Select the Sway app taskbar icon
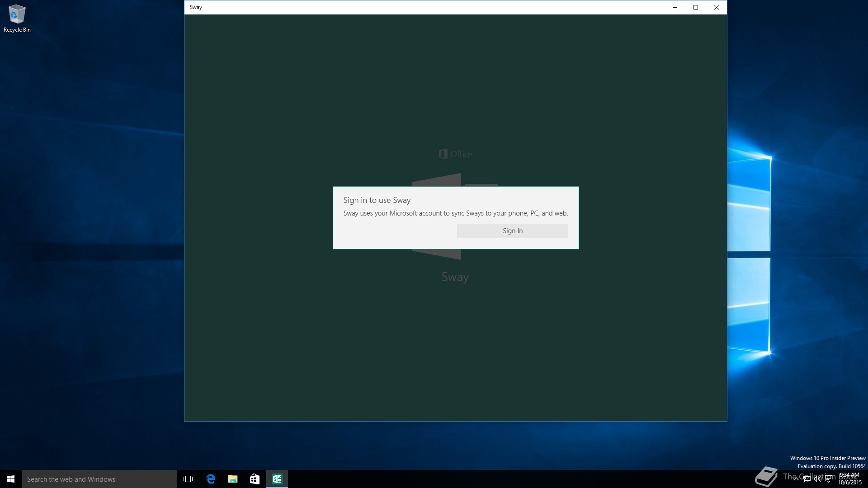 (x=277, y=479)
